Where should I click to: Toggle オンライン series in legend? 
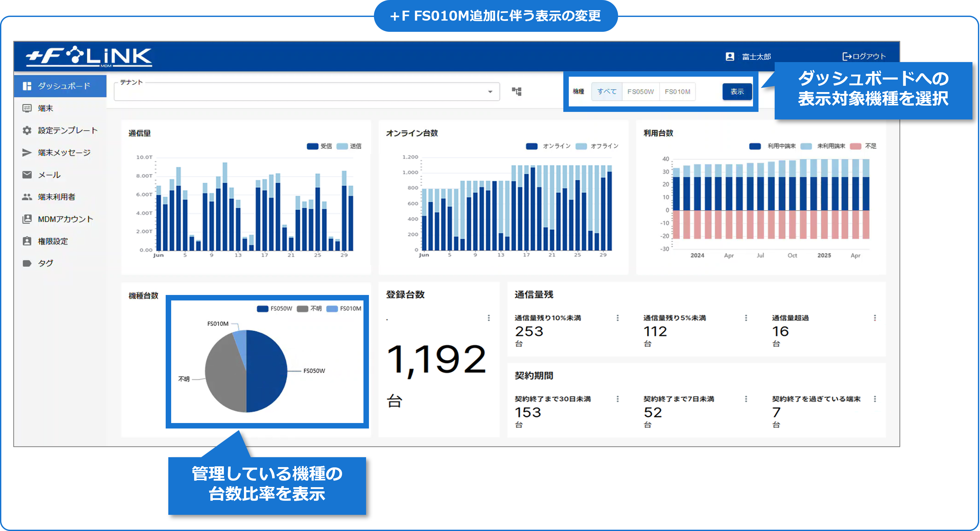pyautogui.click(x=548, y=146)
